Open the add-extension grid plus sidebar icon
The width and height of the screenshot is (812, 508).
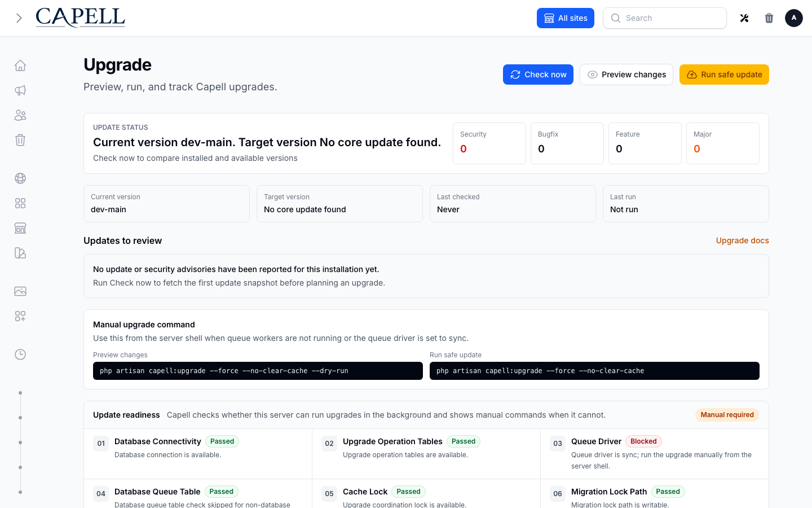(20, 316)
